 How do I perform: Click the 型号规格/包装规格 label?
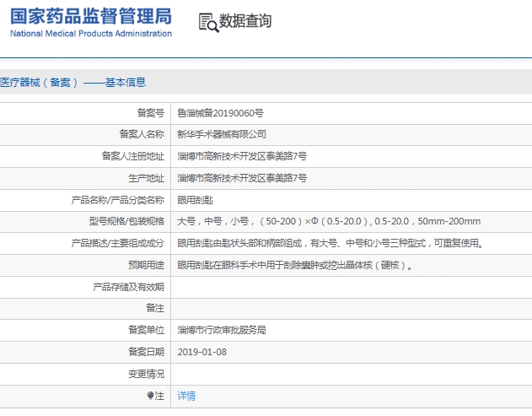pos(126,221)
